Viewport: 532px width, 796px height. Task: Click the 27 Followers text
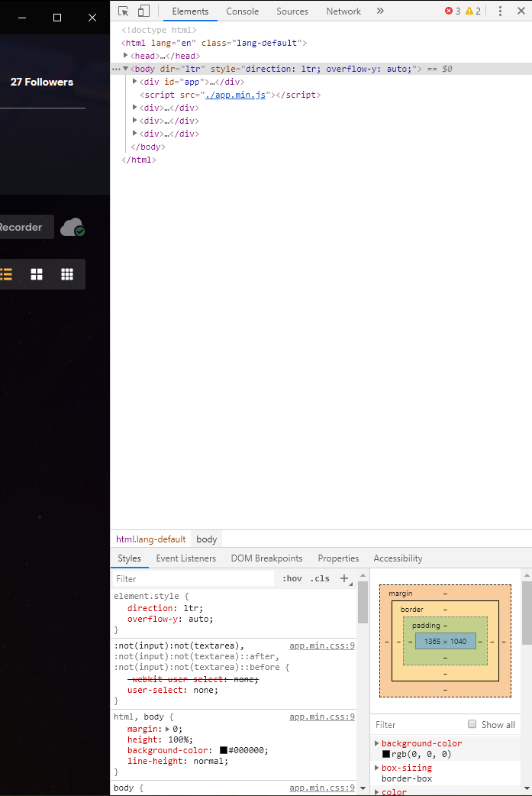pos(42,82)
